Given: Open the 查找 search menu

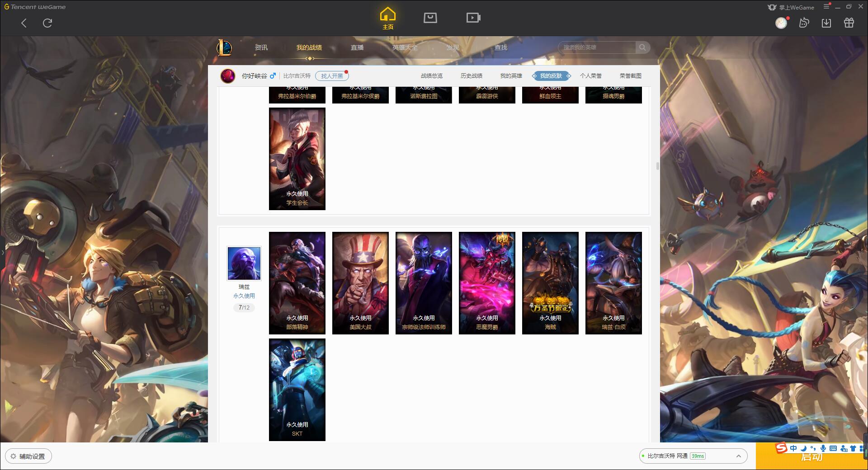Looking at the screenshot, I should click(501, 47).
